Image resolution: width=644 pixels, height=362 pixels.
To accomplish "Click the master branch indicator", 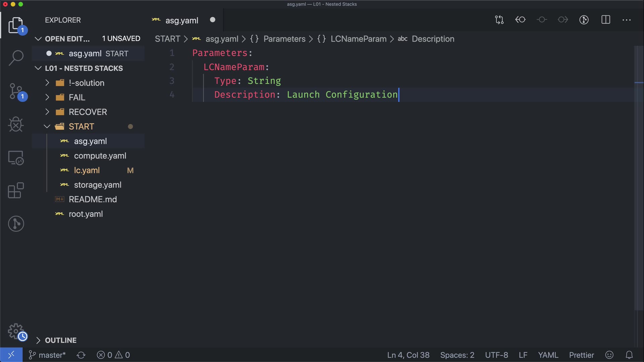I will click(x=47, y=355).
